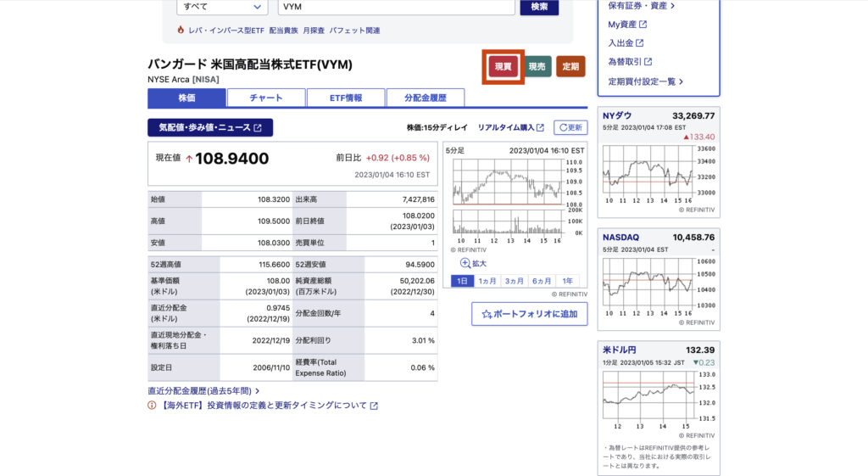
Task: Switch to the 株価 tab
Action: coord(186,98)
